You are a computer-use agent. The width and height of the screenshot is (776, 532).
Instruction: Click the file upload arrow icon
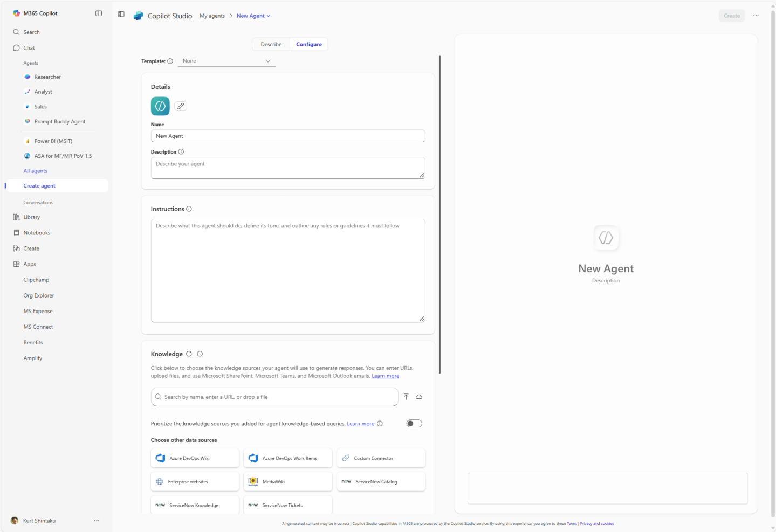pos(406,397)
